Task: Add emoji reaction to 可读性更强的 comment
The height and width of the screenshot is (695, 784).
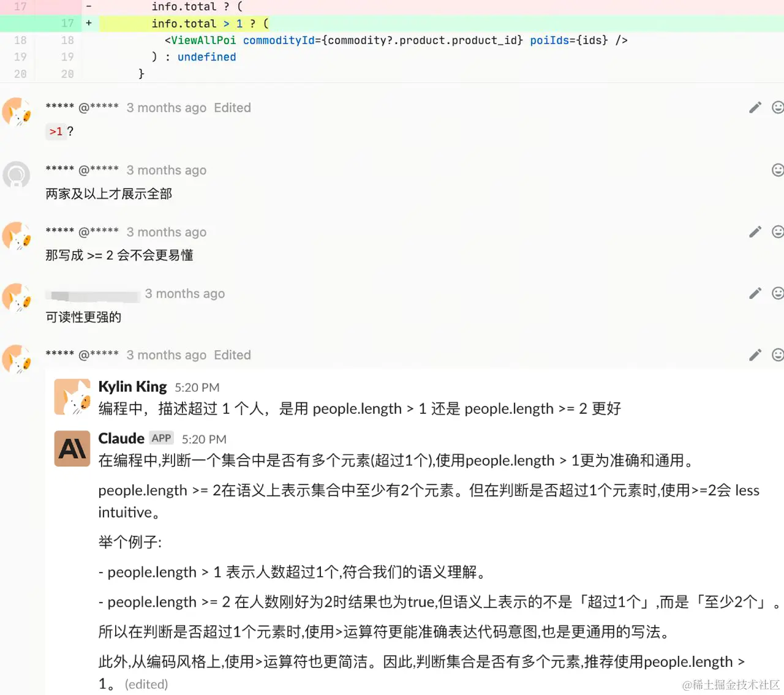Action: click(x=778, y=293)
